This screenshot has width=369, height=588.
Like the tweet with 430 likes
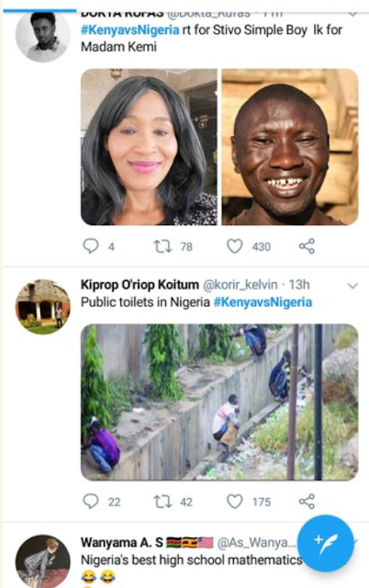(234, 246)
